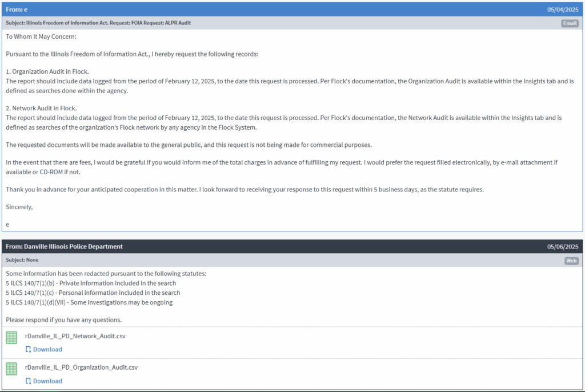Viewport: 585px width, 392px height.
Task: Click the 5 ILCS 140/7(1)(b) statute line
Action: pos(91,283)
